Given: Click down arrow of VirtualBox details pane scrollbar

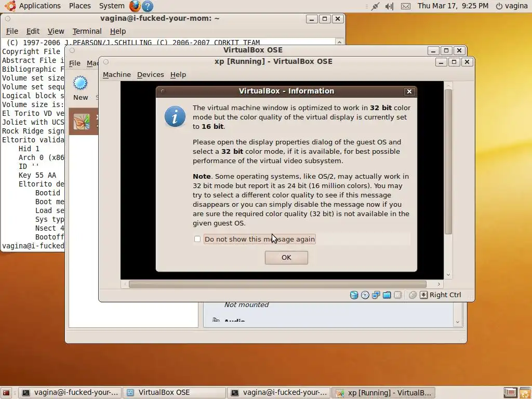Looking at the screenshot, I should pos(458,322).
